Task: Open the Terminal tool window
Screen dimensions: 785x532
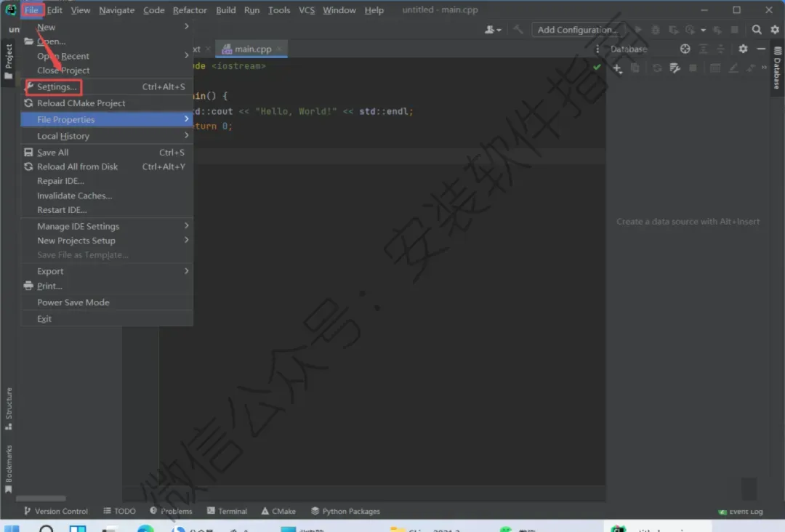Action: 227,511
